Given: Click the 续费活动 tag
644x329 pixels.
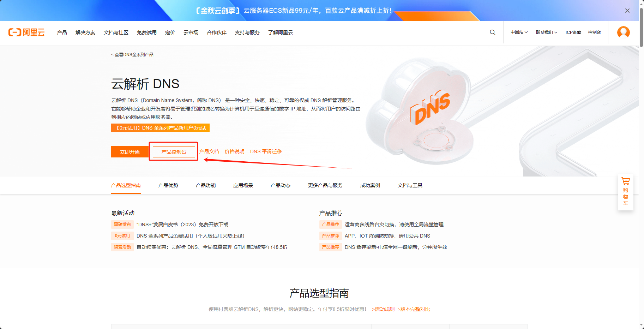Looking at the screenshot, I should click(122, 247).
